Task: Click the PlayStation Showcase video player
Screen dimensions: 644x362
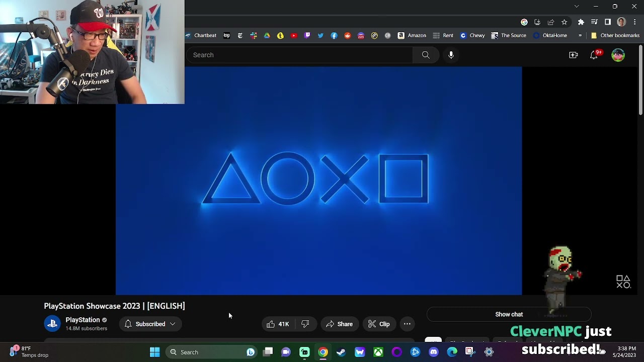Action: (319, 180)
